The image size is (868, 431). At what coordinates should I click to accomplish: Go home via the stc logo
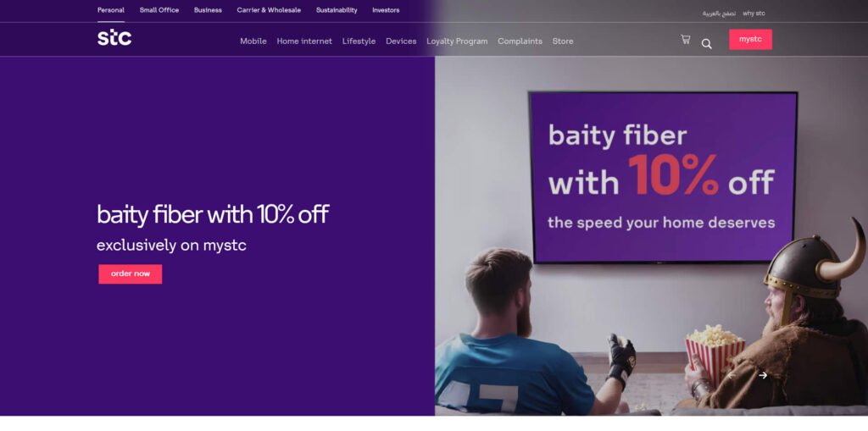pos(114,37)
